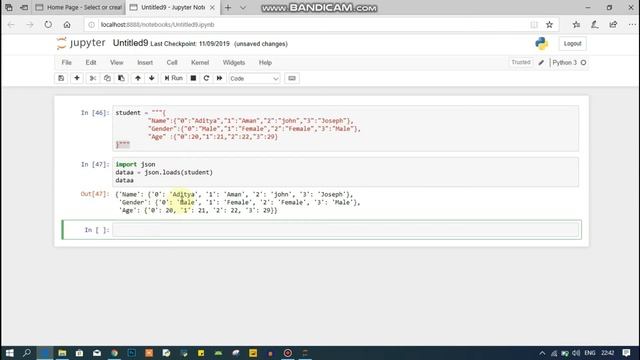Viewport: 640px width, 360px height.
Task: Go back in browser
Action: (11, 24)
